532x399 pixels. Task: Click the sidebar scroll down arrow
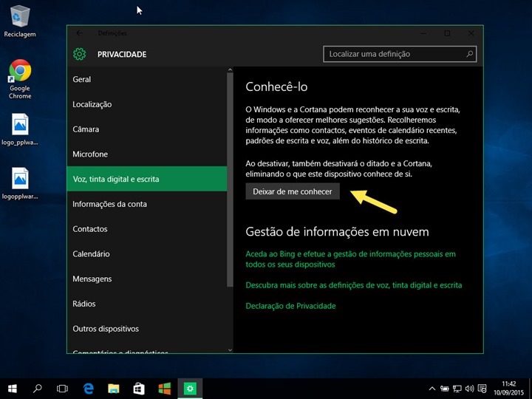tap(230, 349)
